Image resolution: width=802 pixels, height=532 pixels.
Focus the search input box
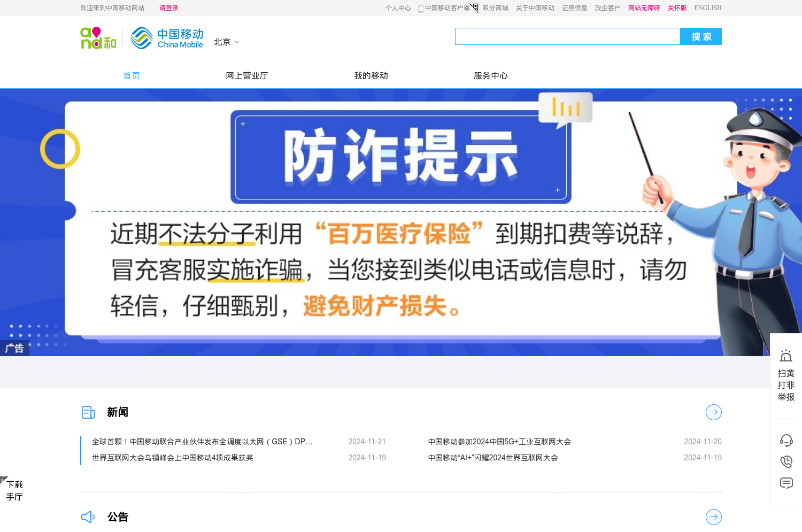(567, 36)
